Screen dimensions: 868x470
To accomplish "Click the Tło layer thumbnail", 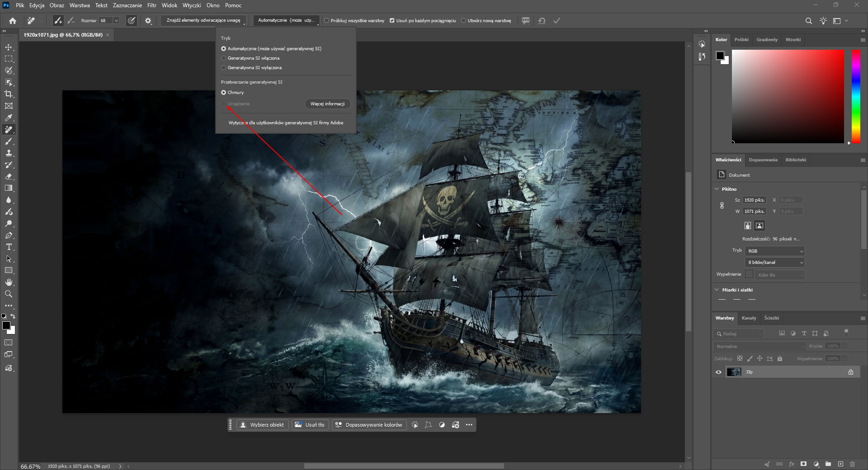I will click(734, 372).
